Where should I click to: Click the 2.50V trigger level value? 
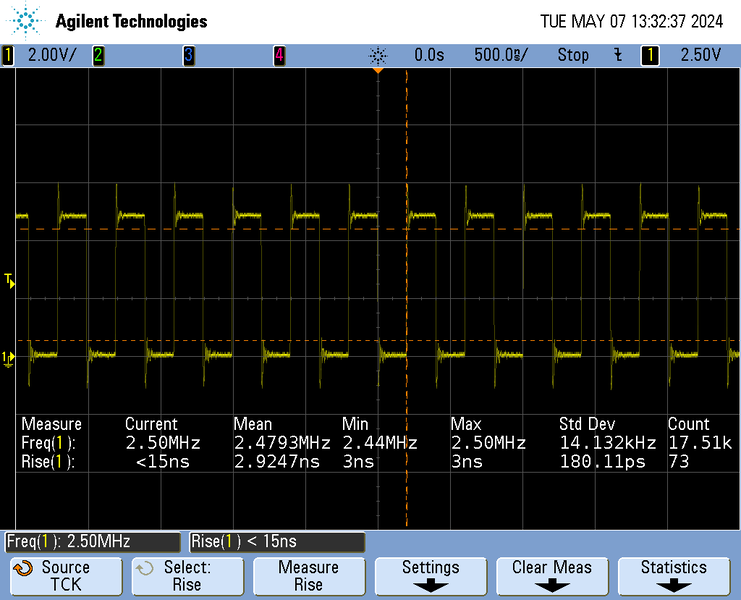pos(700,55)
